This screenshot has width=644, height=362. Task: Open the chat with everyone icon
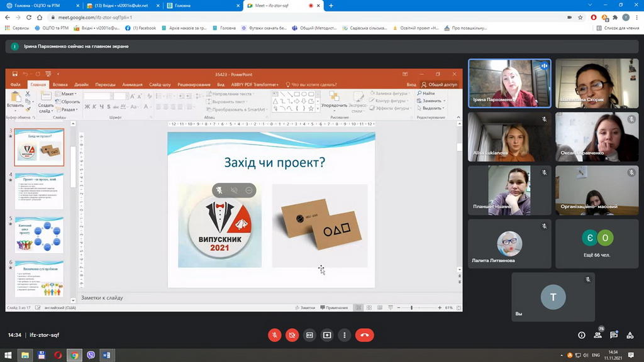point(614,336)
